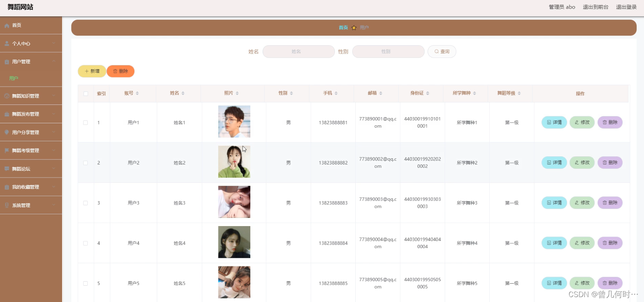Sort by 照片 column using sort arrows

pyautogui.click(x=237, y=93)
